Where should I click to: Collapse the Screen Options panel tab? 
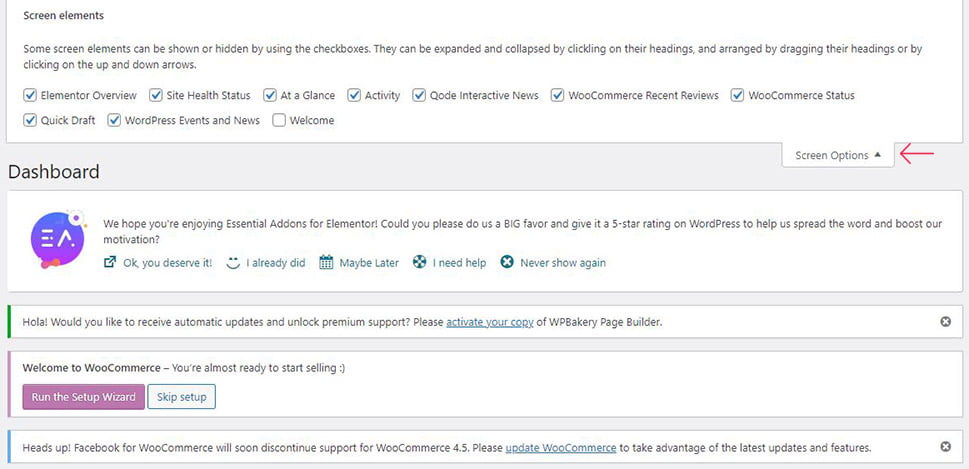click(x=838, y=155)
